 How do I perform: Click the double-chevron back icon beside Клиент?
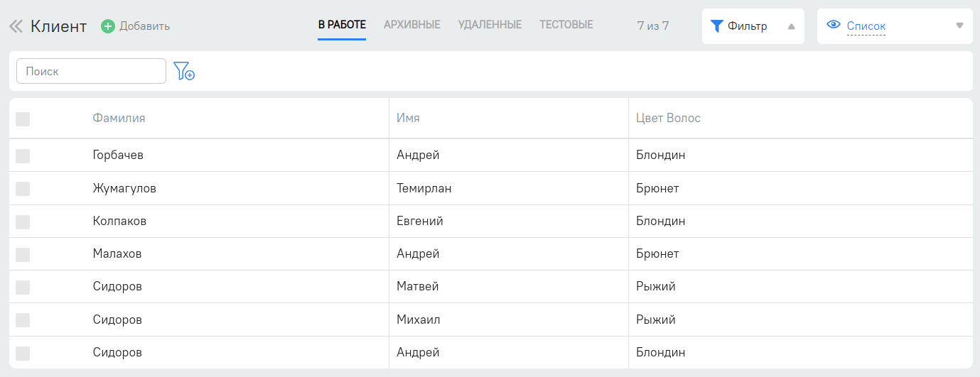tap(16, 26)
